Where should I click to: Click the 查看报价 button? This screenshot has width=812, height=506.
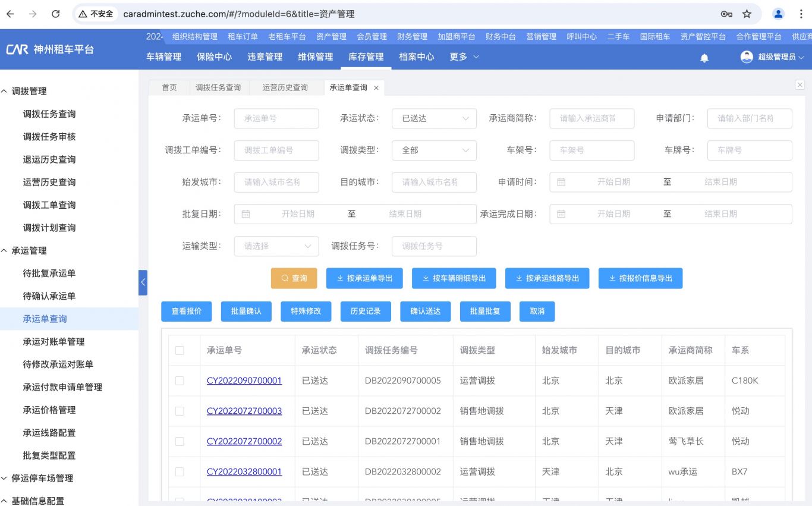(187, 312)
